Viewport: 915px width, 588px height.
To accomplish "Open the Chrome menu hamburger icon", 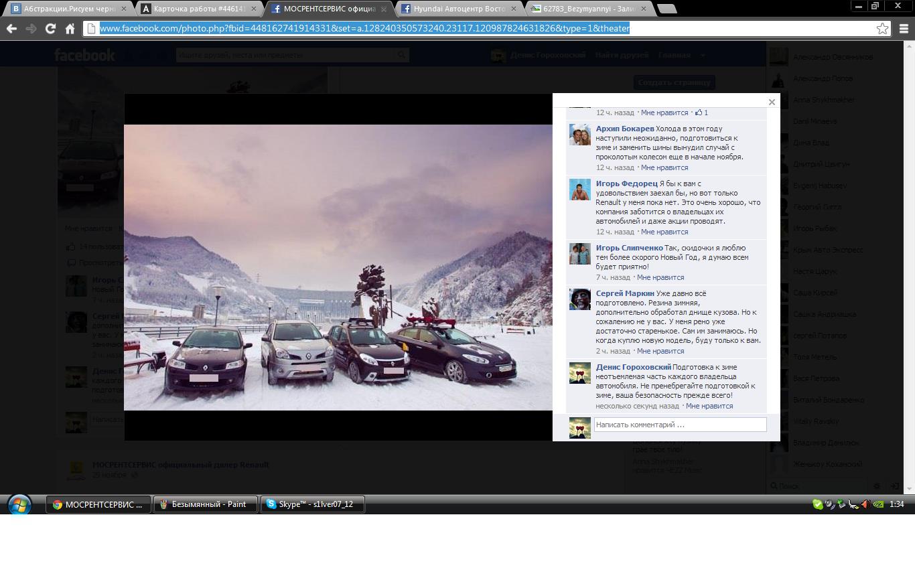I will tap(904, 29).
